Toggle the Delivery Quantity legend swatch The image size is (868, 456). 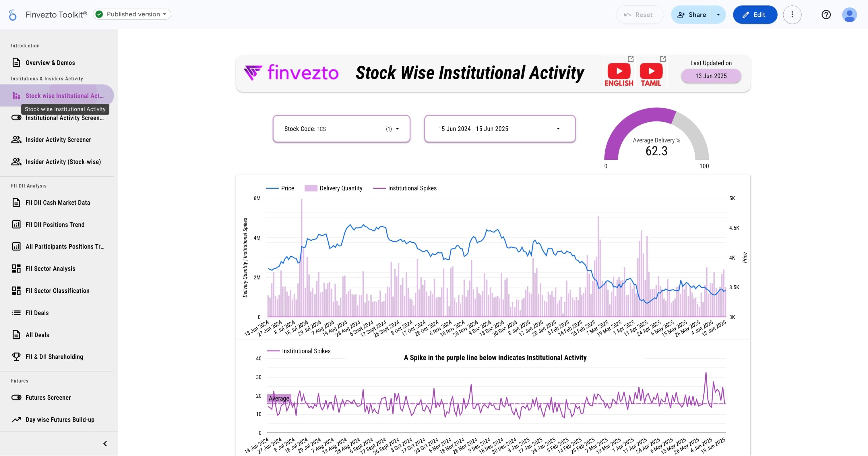311,188
